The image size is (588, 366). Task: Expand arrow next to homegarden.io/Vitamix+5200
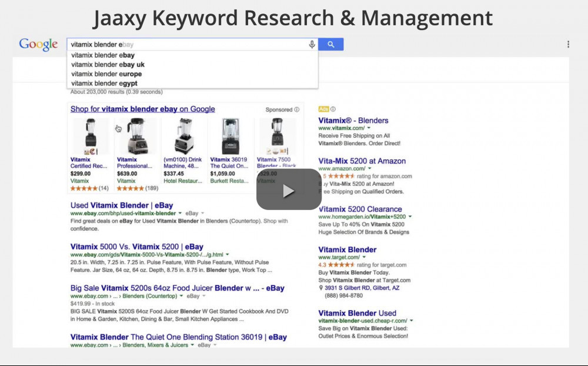410,217
